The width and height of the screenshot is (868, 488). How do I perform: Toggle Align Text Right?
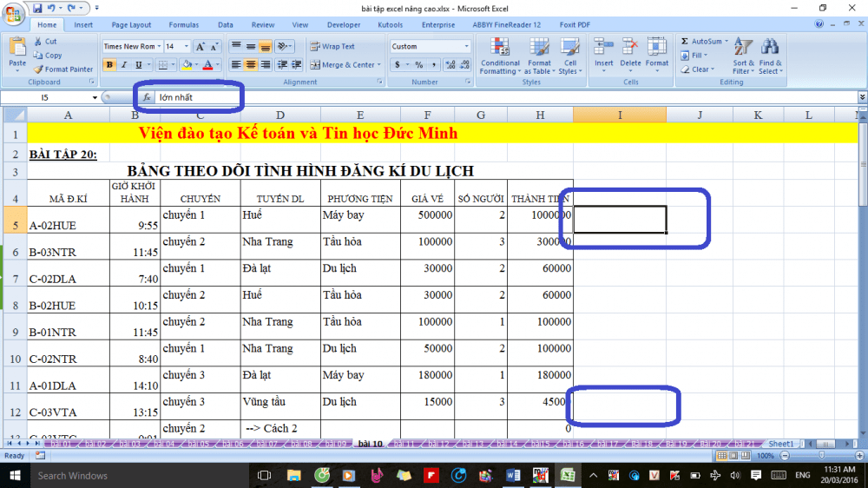265,65
